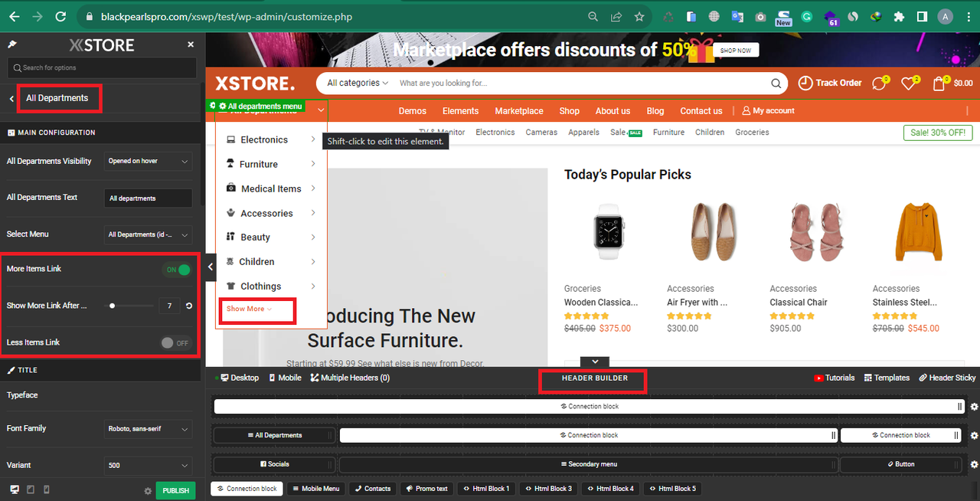This screenshot has height=501, width=980.
Task: Open the Font Family dropdown
Action: tap(148, 429)
